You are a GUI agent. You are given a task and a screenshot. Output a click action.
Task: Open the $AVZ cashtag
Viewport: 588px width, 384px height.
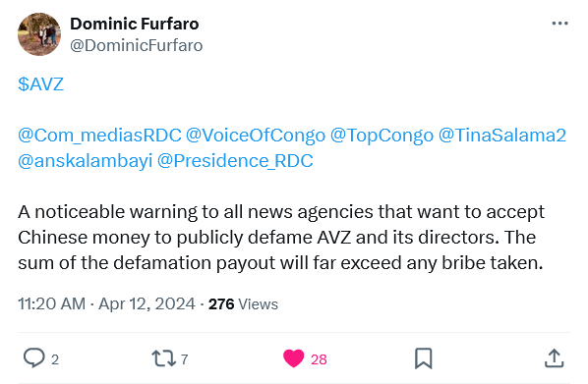coord(41,83)
